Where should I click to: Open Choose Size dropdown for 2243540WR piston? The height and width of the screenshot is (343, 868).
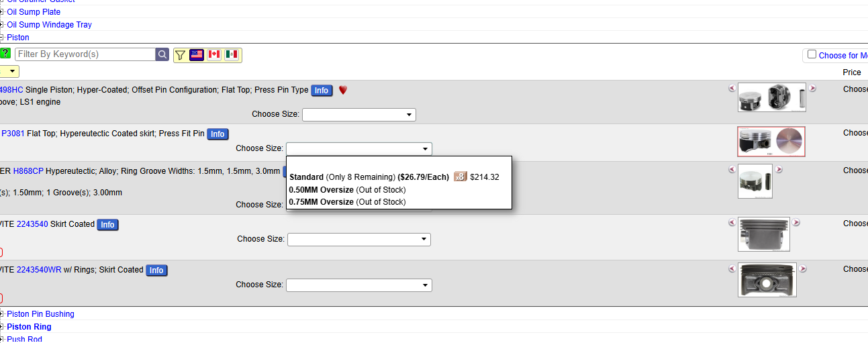coord(358,285)
